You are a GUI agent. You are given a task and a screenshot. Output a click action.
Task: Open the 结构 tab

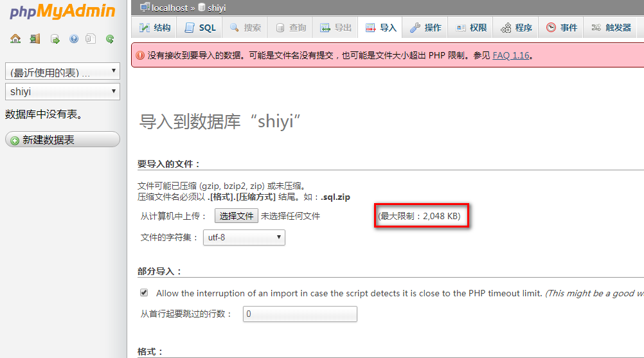pyautogui.click(x=154, y=28)
